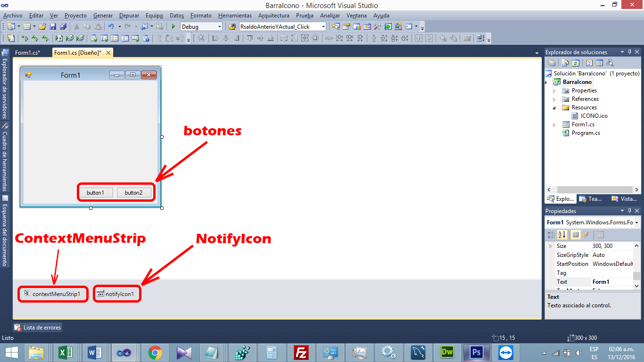The image size is (644, 362).
Task: Click the Start Debugging green arrow icon
Action: [173, 26]
